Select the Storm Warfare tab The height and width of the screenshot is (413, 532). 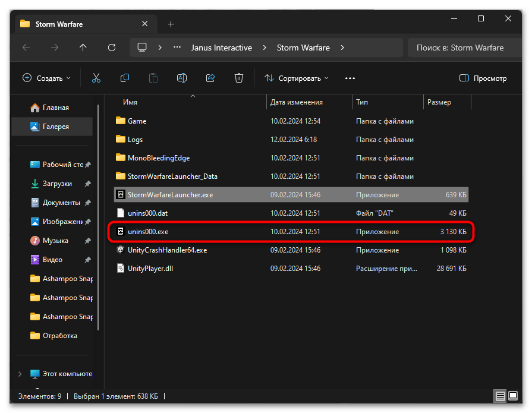[85, 24]
